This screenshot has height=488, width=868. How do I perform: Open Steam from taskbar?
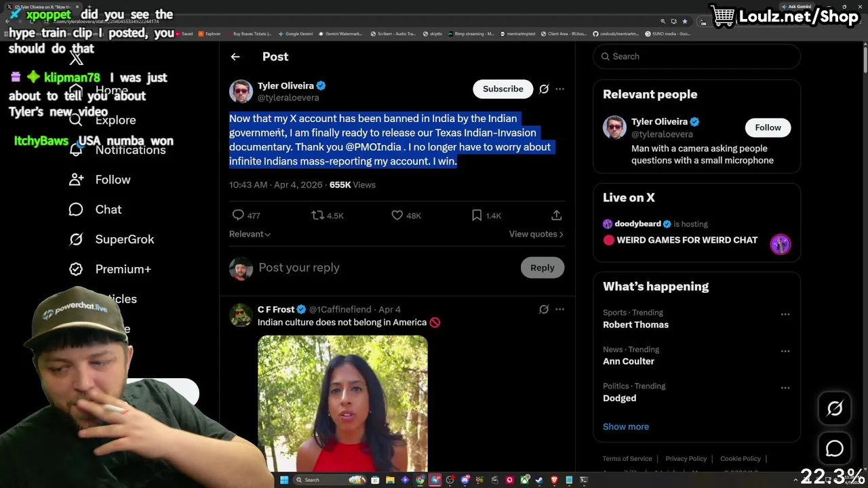pyautogui.click(x=539, y=480)
